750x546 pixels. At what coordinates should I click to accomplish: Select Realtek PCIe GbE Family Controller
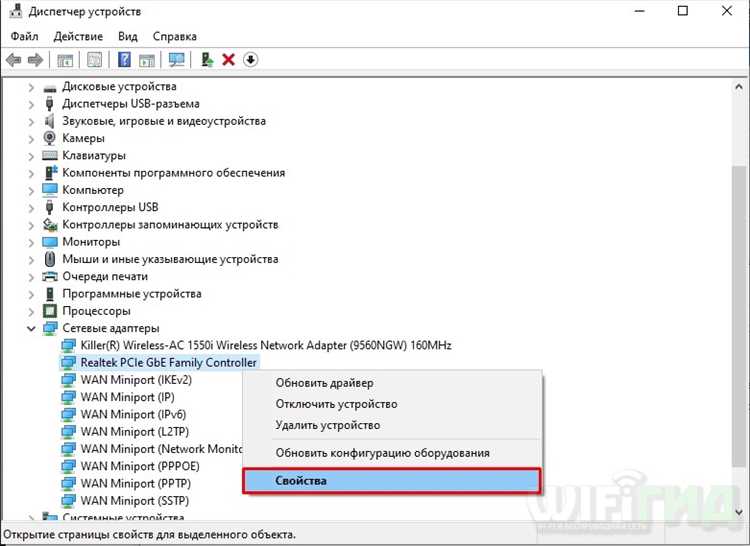point(168,362)
